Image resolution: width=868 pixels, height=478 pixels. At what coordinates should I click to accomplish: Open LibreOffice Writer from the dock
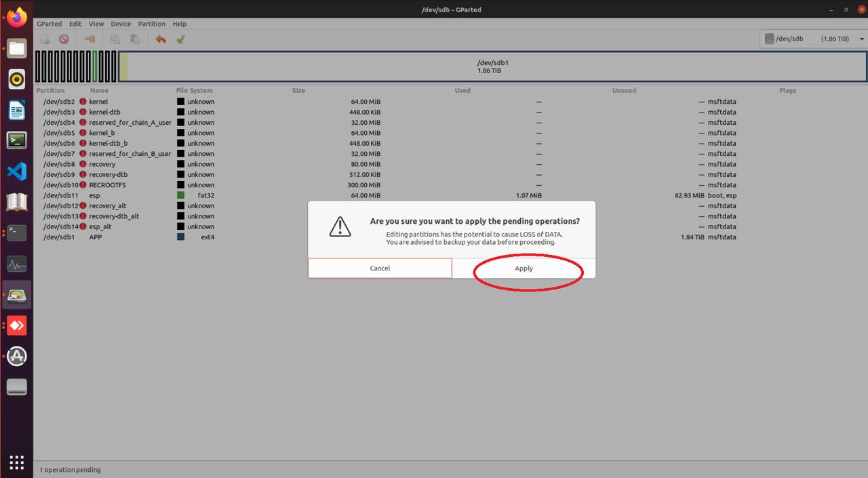17,111
